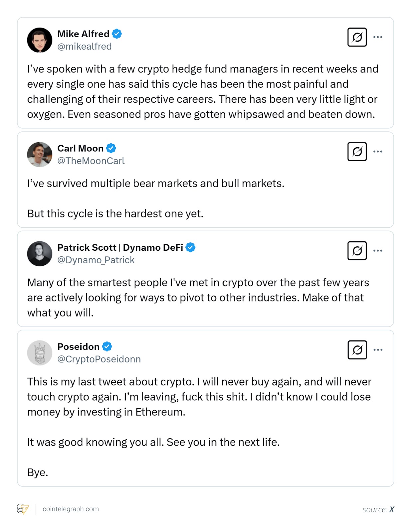This screenshot has width=411, height=532.
Task: Open more options on Carl Moon's tweet
Action: [378, 152]
